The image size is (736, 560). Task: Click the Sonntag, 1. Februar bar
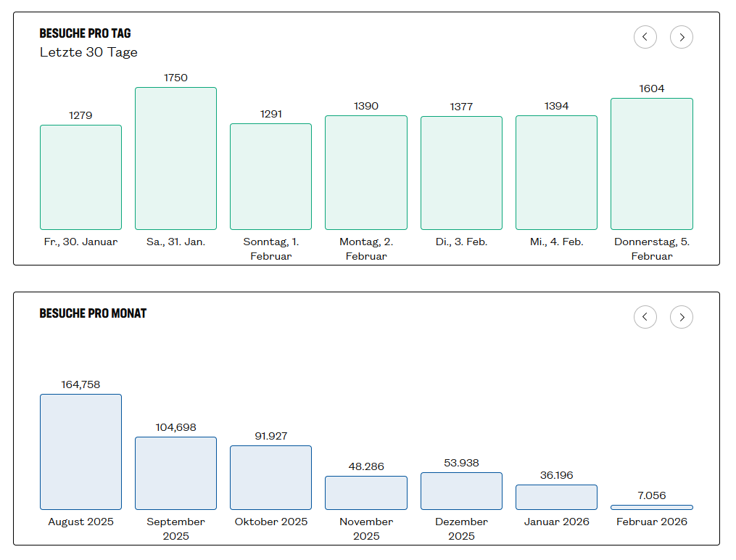[270, 176]
